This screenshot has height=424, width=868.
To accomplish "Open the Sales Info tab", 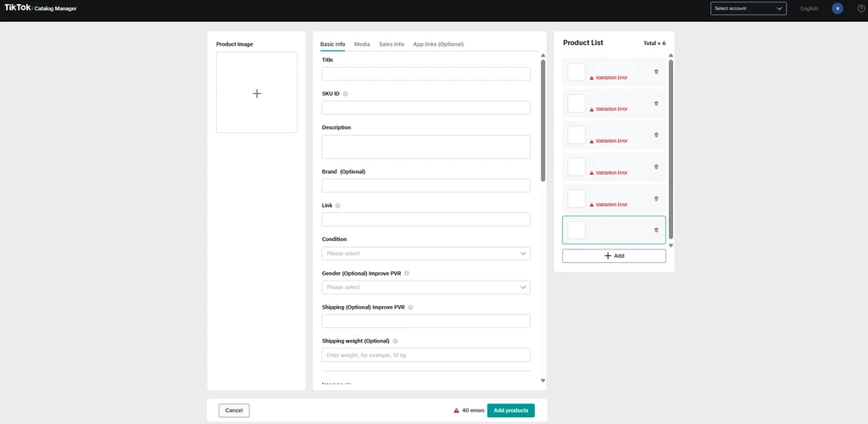I will point(392,44).
